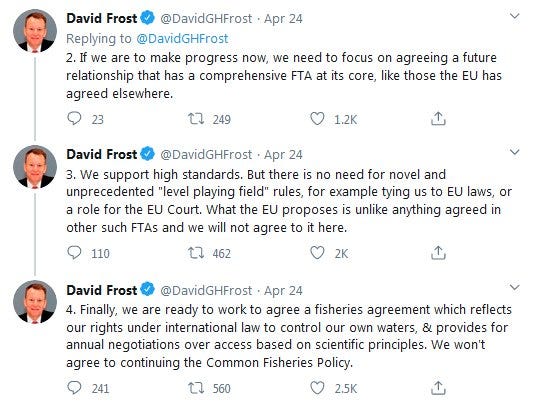Like the tweet with 2.5K likes
Screen dimensions: 535x404
[317, 388]
